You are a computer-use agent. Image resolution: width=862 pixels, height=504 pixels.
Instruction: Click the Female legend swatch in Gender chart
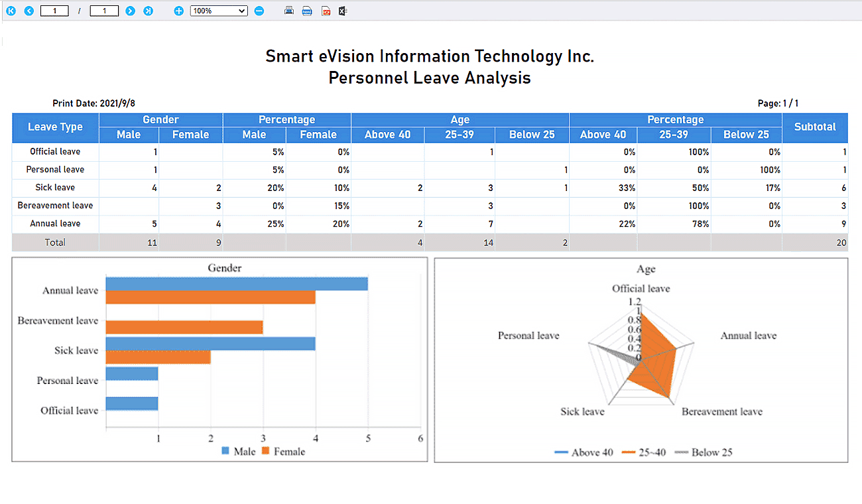point(265,452)
